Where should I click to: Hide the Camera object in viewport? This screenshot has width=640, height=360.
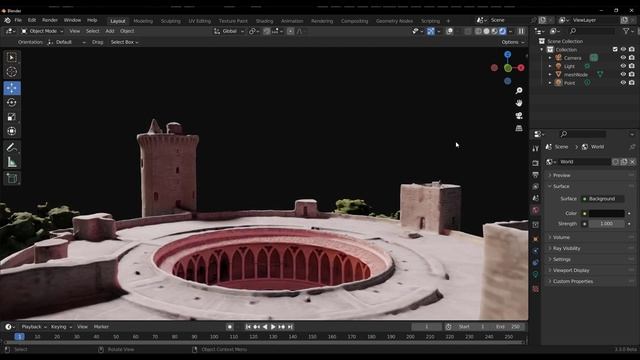pyautogui.click(x=623, y=58)
